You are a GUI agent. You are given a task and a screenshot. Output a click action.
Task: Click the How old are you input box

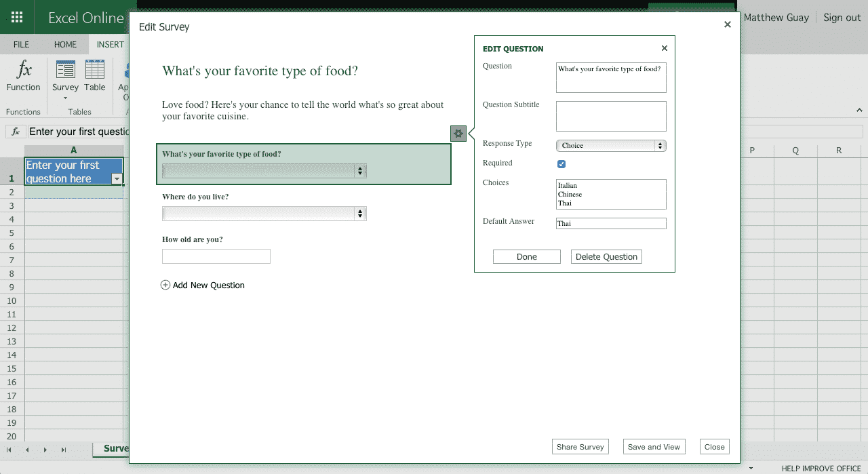point(216,256)
